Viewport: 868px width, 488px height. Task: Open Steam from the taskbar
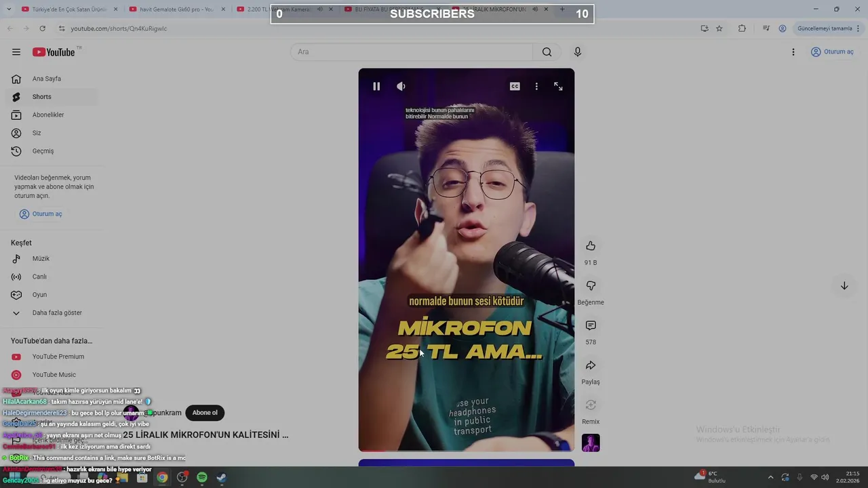pyautogui.click(x=222, y=478)
